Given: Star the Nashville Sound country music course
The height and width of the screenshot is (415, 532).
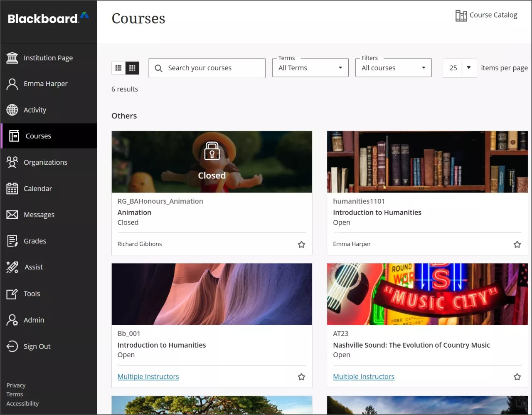Looking at the screenshot, I should coord(517,377).
